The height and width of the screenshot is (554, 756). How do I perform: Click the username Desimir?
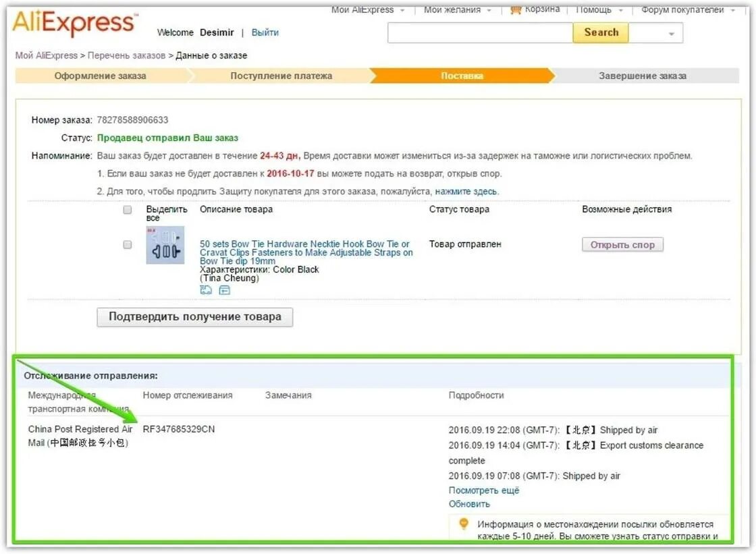click(217, 32)
